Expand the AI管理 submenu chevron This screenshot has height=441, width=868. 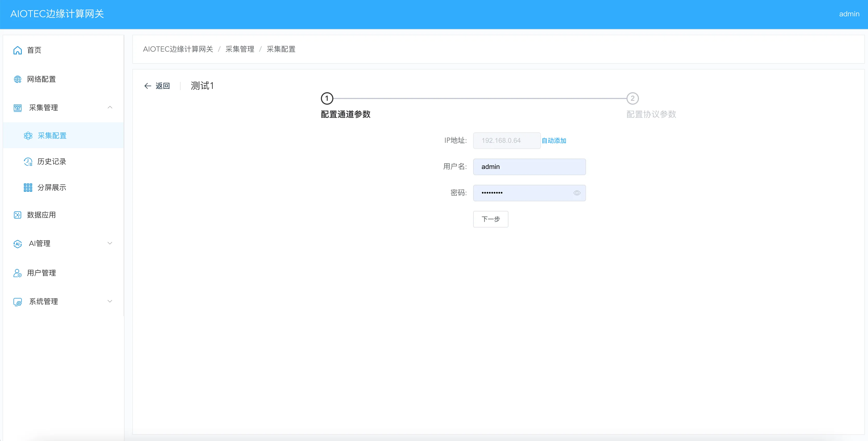tap(110, 243)
